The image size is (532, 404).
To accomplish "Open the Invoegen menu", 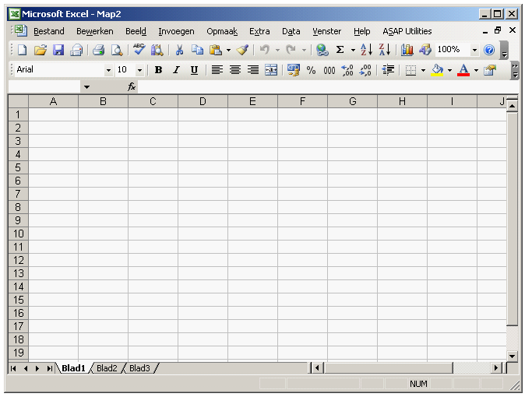I will click(x=176, y=31).
